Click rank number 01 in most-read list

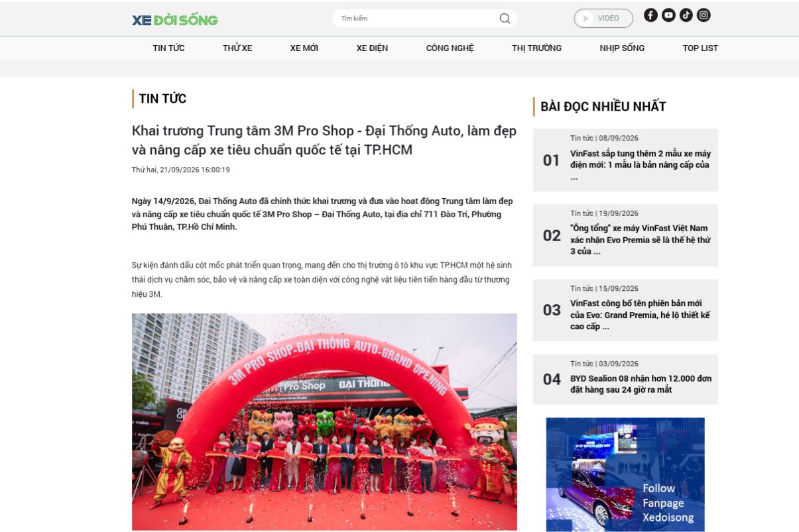(552, 160)
